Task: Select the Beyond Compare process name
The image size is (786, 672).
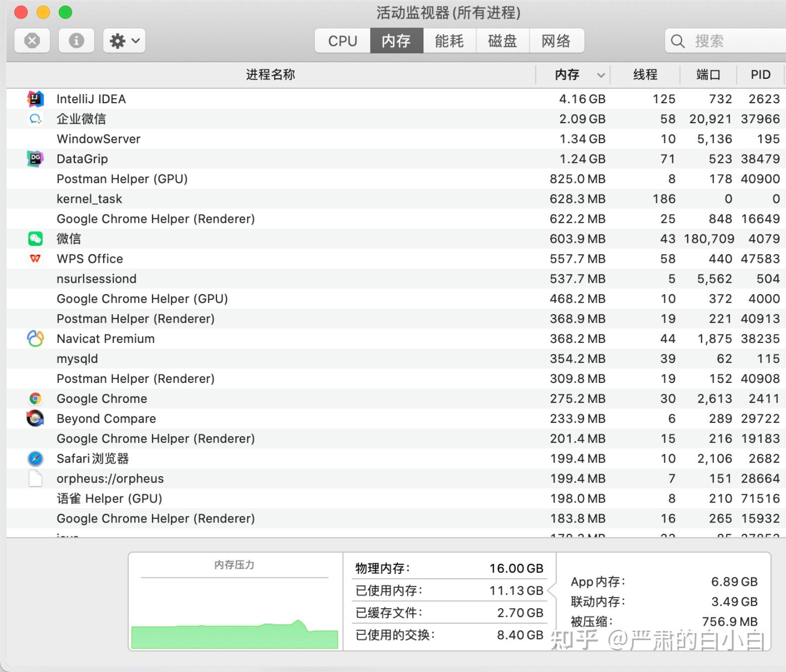Action: (106, 419)
